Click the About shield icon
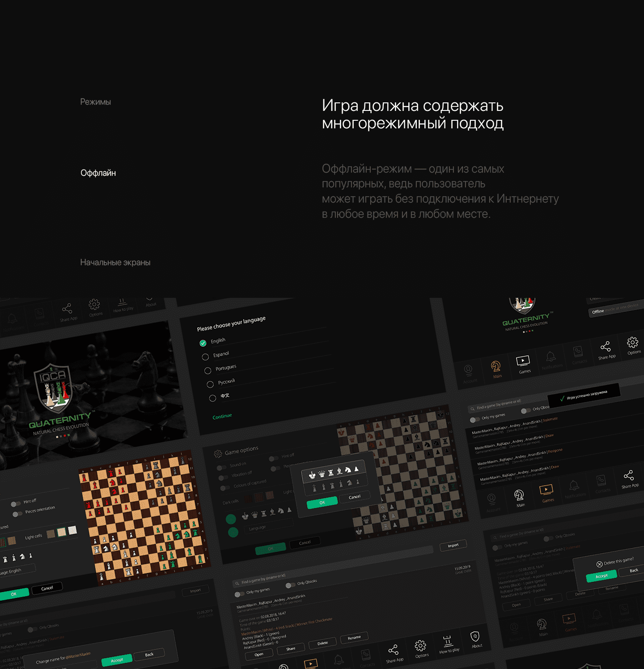Screen dimensions: 644x669 (x=475, y=636)
